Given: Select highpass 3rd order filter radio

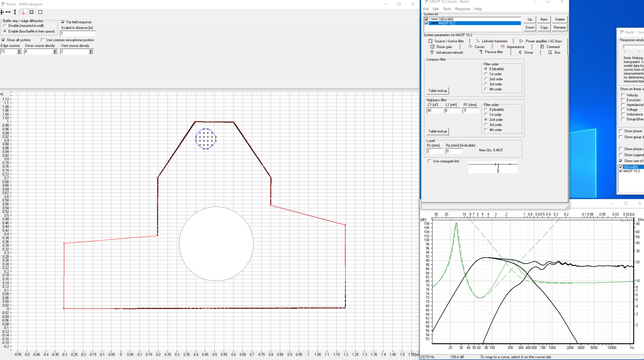Looking at the screenshot, I should point(486,125).
